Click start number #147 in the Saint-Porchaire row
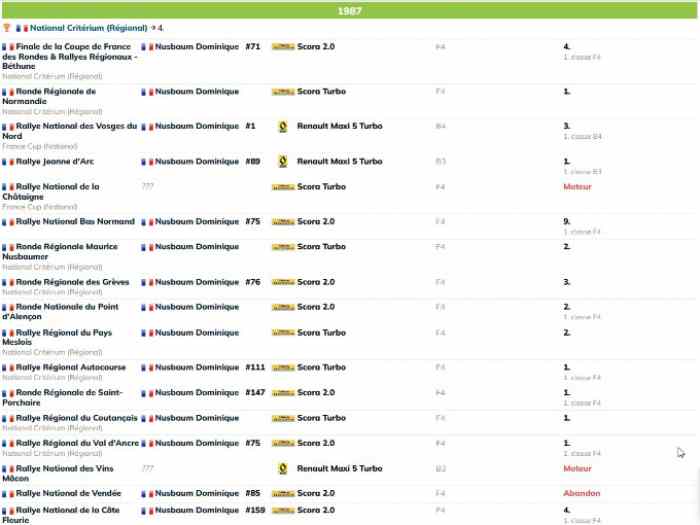The width and height of the screenshot is (700, 525). (x=255, y=393)
